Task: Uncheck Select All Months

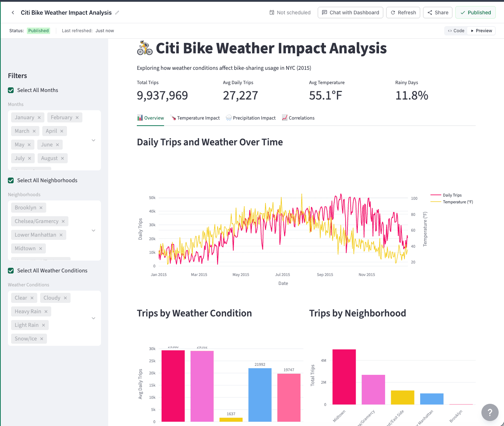Action: tap(11, 90)
